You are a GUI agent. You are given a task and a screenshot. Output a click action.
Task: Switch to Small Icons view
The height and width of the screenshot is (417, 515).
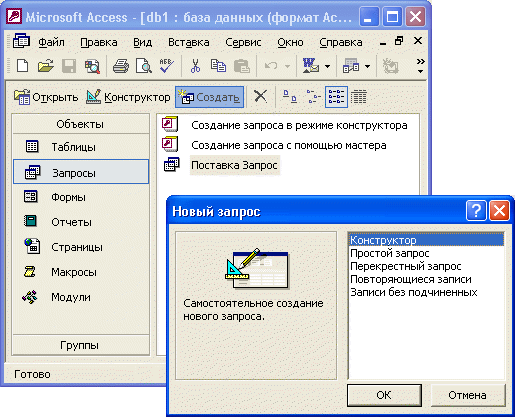[313, 97]
